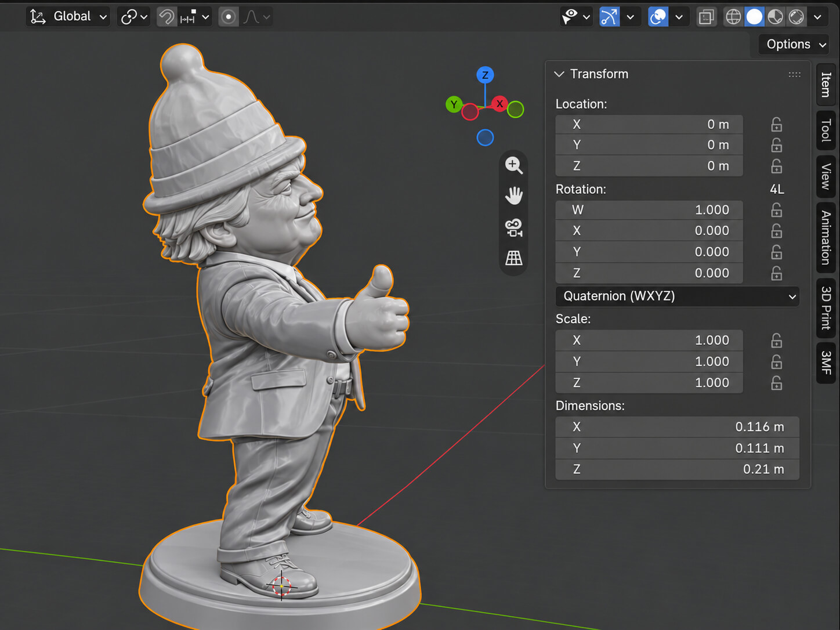Open the overlays settings dropdown arrow
This screenshot has width=840, height=630.
(x=679, y=16)
